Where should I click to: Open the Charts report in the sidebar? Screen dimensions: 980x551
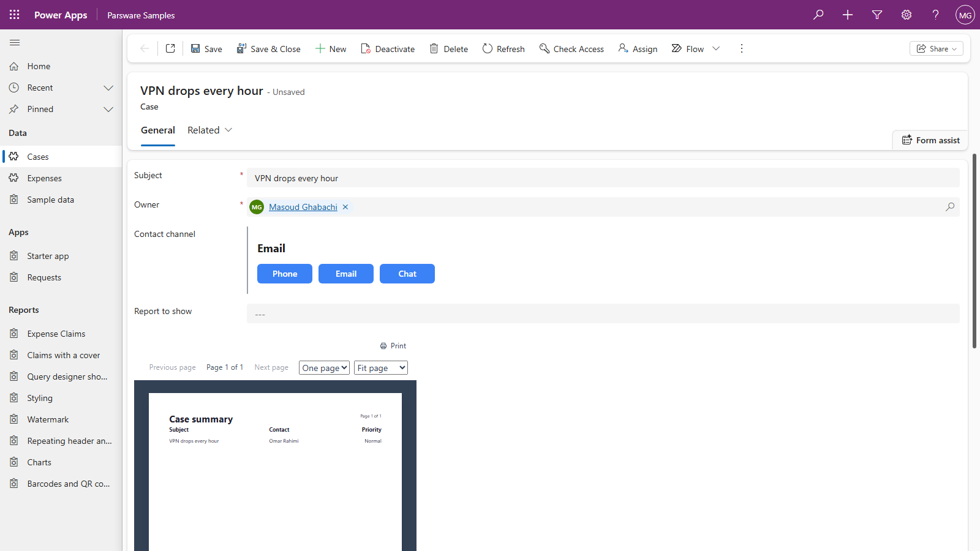pos(61,462)
